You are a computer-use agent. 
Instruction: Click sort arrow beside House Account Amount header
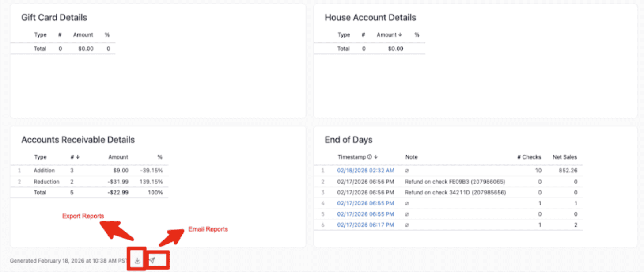[400, 35]
